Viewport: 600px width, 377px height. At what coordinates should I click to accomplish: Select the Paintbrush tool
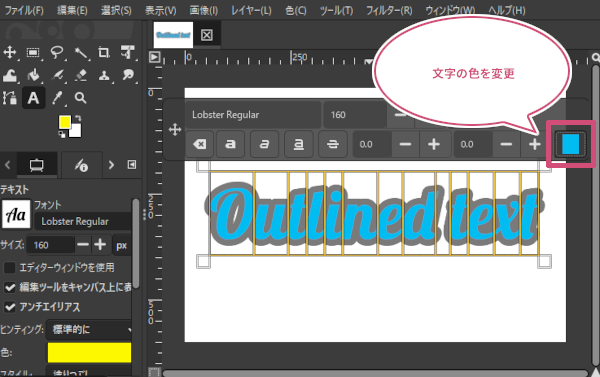(x=57, y=75)
